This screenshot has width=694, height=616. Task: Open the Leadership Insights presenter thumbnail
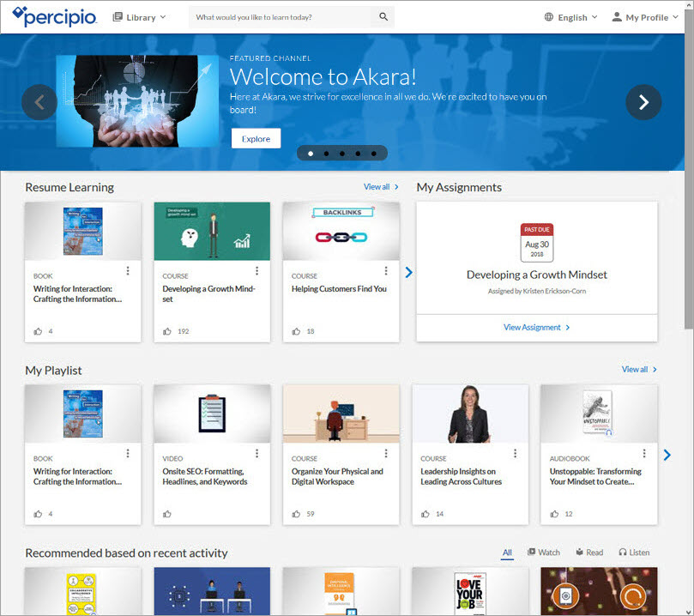(x=470, y=414)
